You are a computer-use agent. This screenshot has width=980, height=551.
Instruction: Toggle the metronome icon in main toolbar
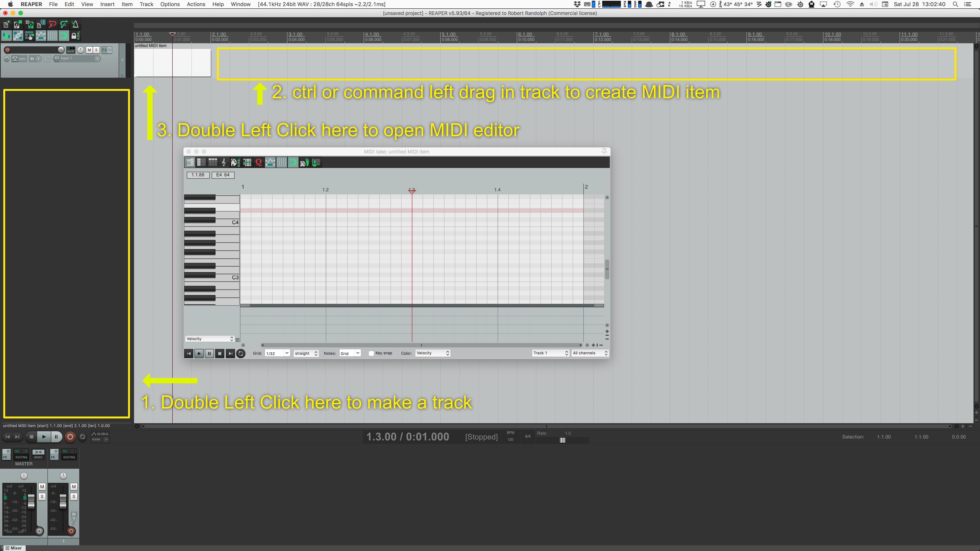pos(75,25)
